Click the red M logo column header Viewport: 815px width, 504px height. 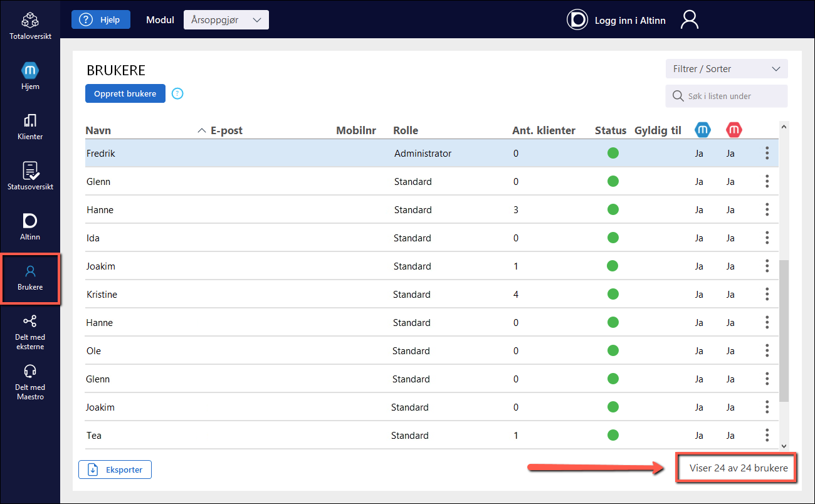[734, 130]
